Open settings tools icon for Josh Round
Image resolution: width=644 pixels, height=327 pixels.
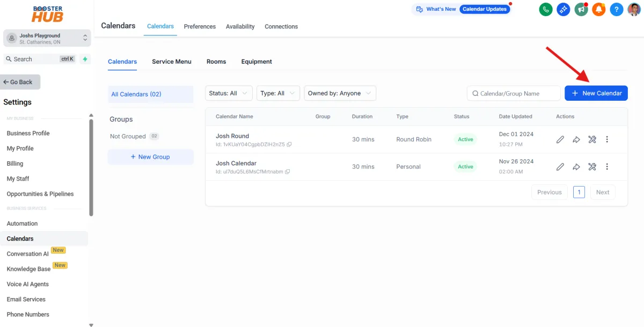[x=592, y=139]
